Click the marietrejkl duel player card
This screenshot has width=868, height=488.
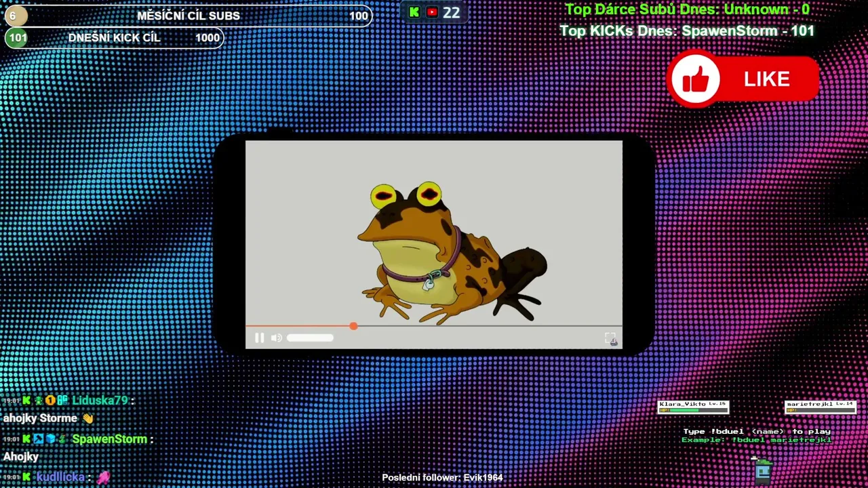point(821,407)
